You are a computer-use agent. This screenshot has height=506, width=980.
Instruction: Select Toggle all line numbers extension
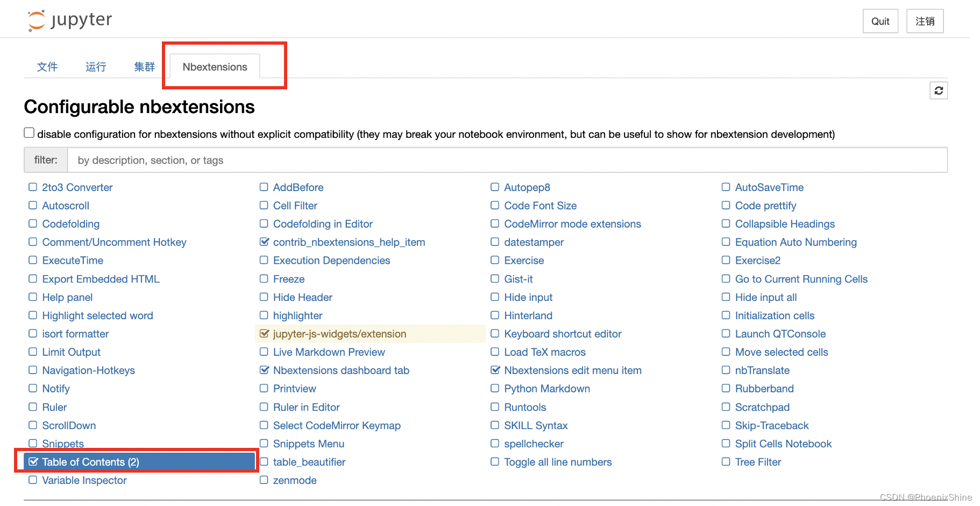[x=558, y=462]
